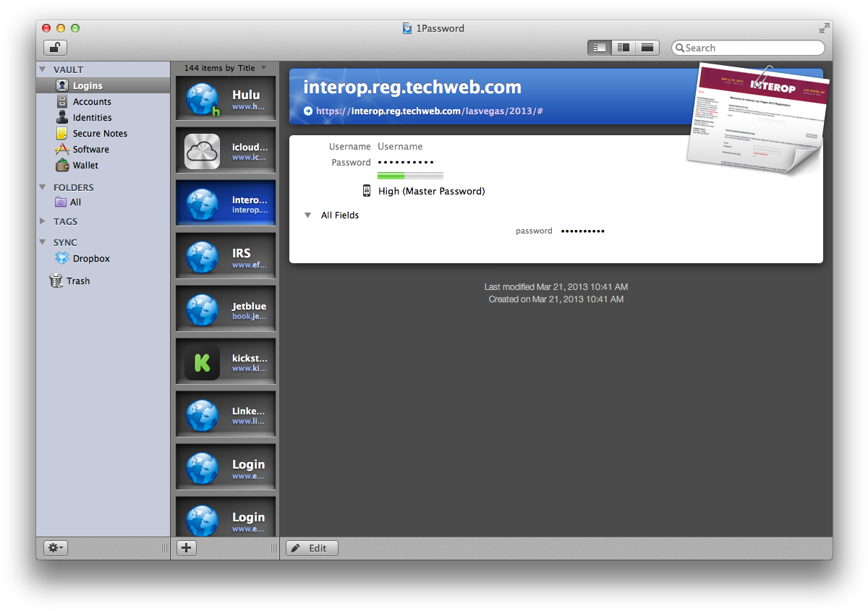Click the Search field
Viewport: 868px width, 611px height.
click(x=748, y=48)
